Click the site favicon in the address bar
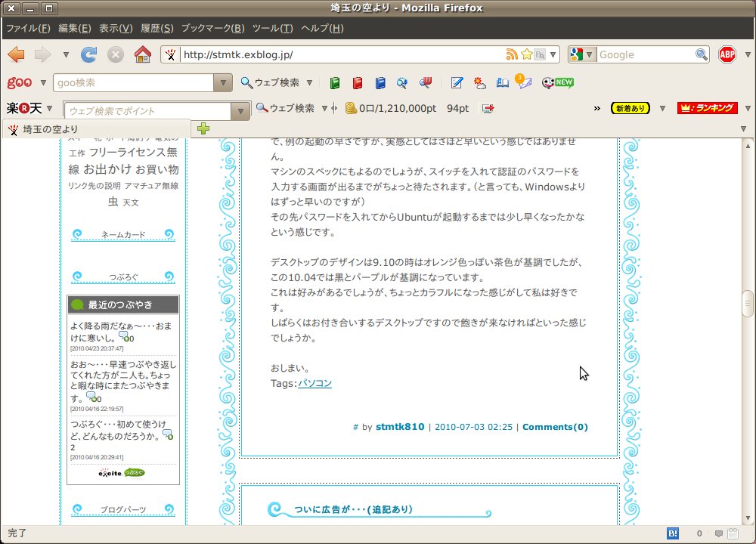756x544 pixels. [170, 54]
